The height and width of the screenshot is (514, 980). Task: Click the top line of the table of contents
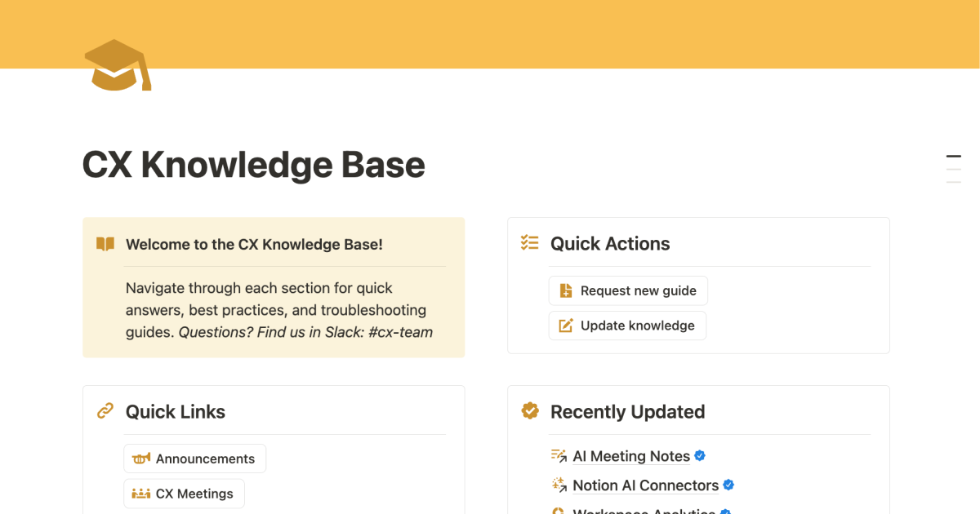coord(953,155)
